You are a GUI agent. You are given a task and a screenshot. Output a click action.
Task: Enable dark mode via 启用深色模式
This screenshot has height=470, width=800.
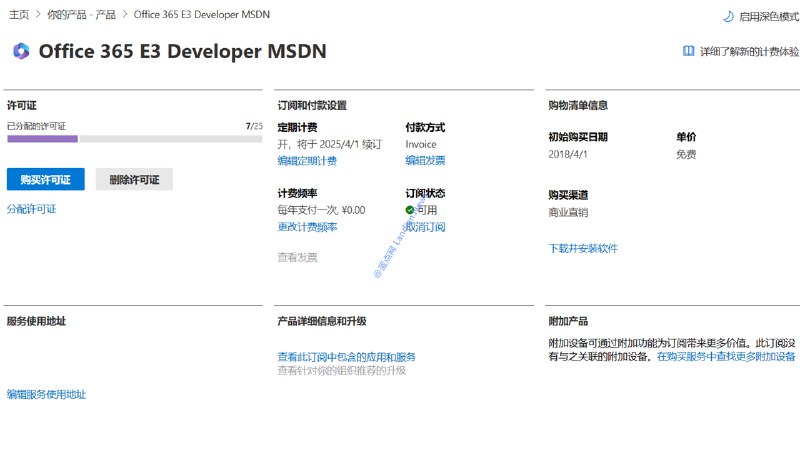pyautogui.click(x=768, y=17)
